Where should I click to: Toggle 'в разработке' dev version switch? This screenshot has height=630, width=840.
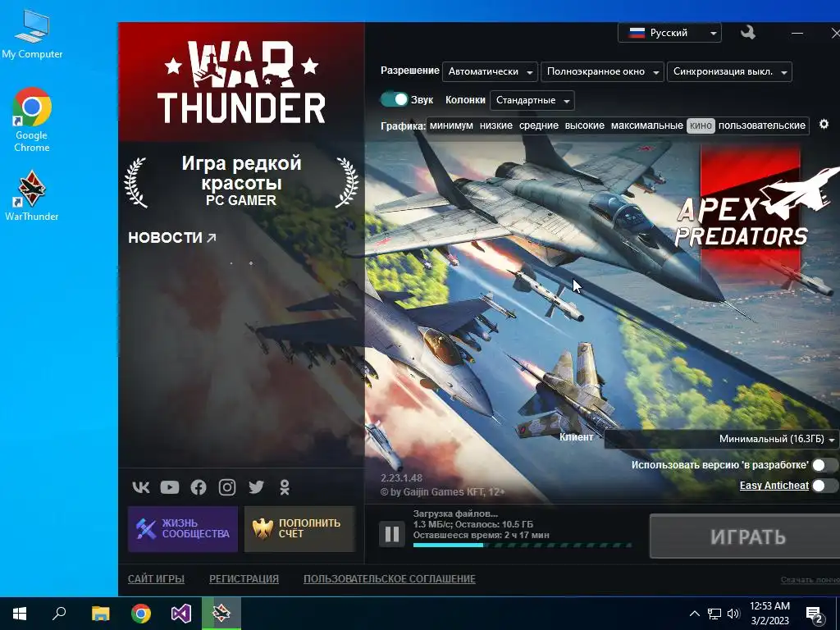coord(825,465)
